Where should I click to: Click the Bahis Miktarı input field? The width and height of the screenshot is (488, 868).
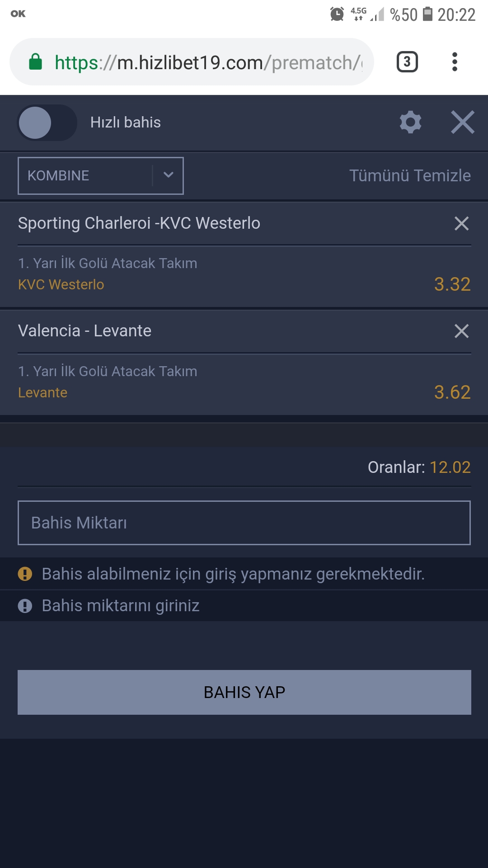pos(244,523)
